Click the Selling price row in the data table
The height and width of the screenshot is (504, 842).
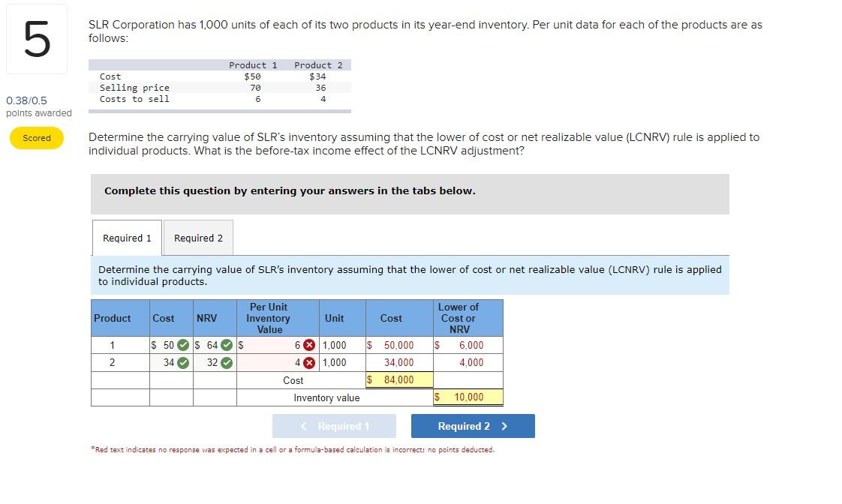click(220, 88)
